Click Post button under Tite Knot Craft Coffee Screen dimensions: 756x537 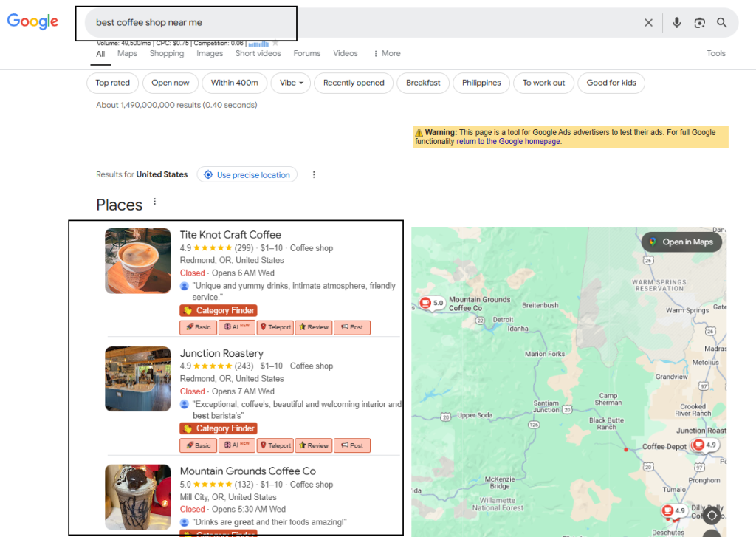coord(352,327)
